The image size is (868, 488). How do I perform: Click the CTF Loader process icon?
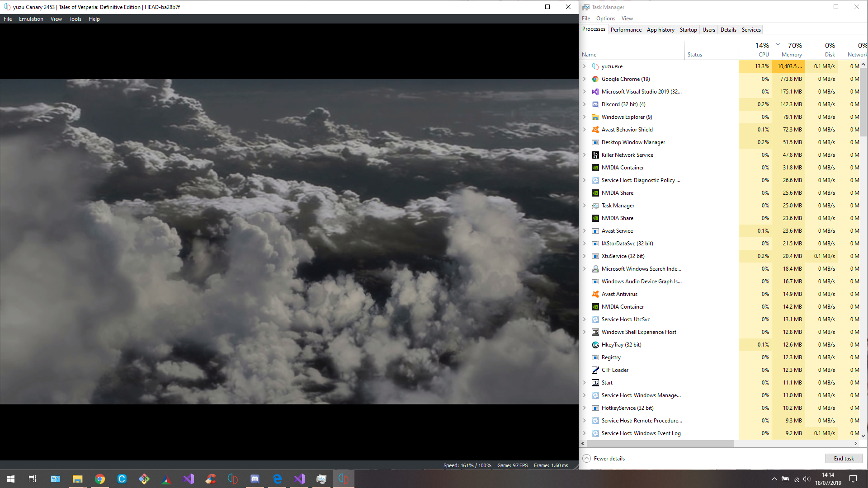pos(595,370)
